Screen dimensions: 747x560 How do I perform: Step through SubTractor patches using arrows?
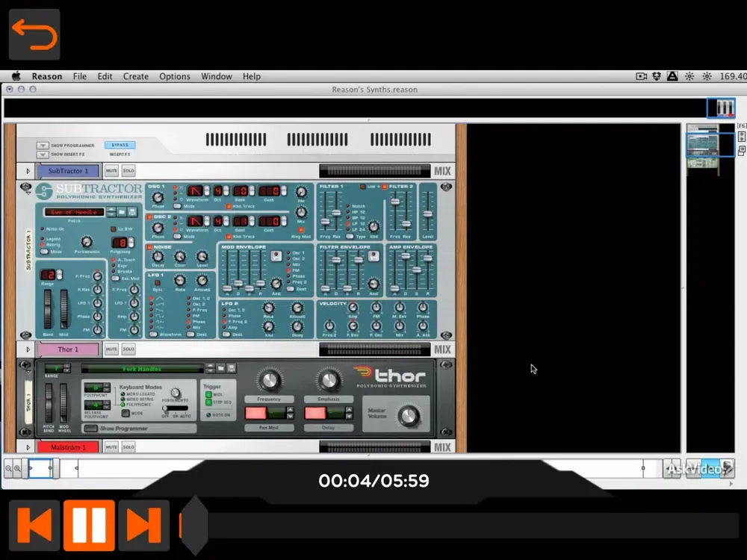[x=111, y=212]
